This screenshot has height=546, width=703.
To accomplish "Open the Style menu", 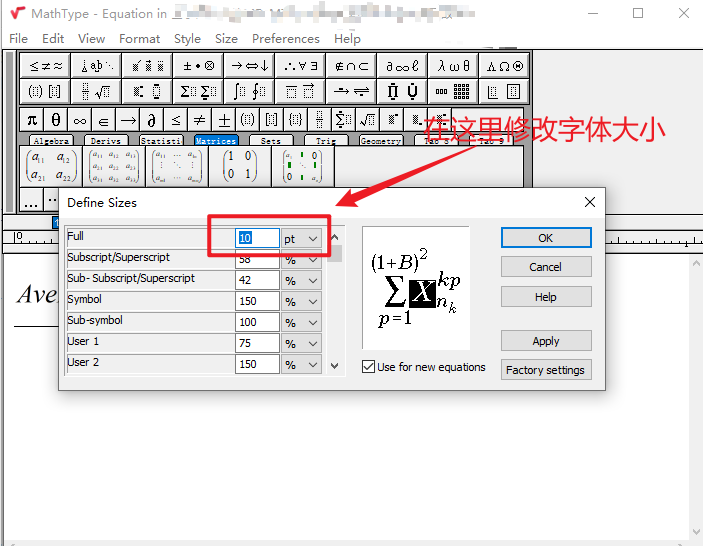I will pyautogui.click(x=187, y=39).
